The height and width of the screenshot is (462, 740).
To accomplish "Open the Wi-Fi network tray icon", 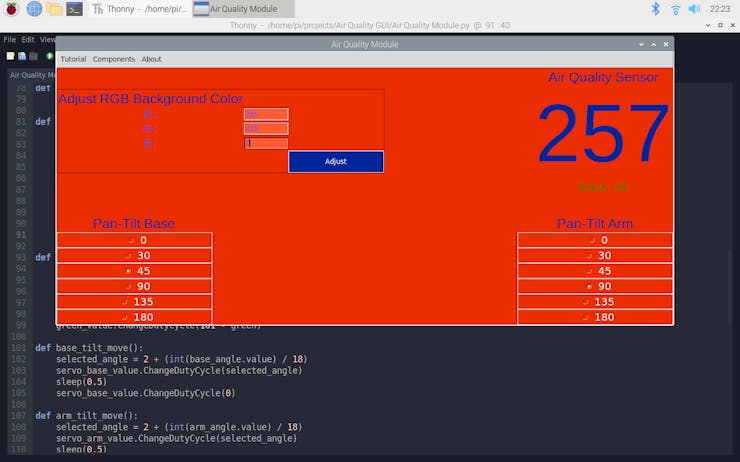I will click(675, 9).
